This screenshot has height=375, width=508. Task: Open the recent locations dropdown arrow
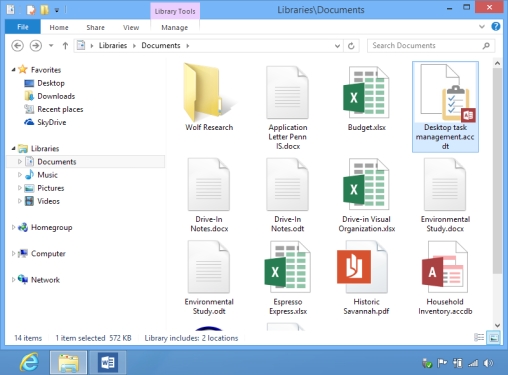pos(51,46)
